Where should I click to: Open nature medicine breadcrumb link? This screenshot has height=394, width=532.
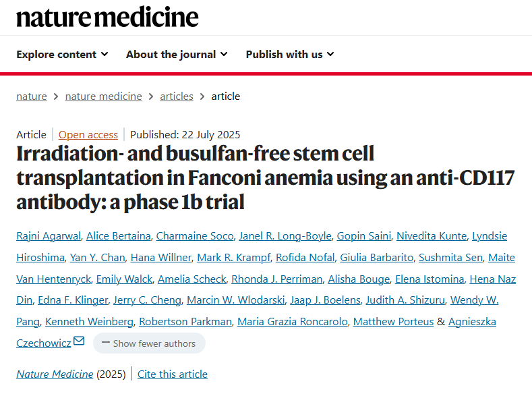(103, 96)
